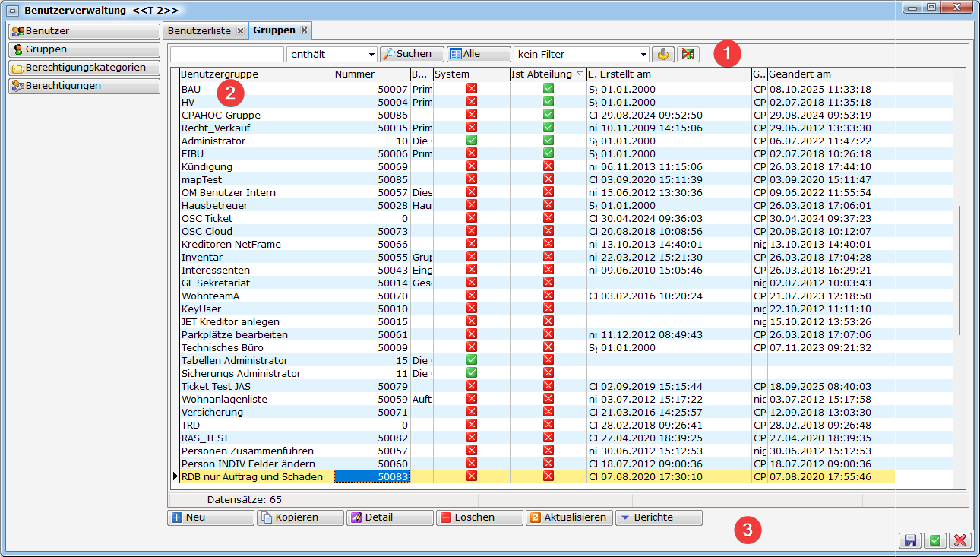Screen dimensions: 980x557
Task: Open the kein Filter dropdown
Action: pyautogui.click(x=644, y=55)
